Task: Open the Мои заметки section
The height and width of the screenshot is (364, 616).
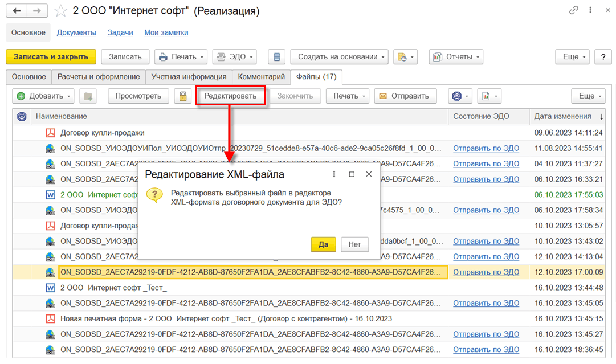Action: 166,32
